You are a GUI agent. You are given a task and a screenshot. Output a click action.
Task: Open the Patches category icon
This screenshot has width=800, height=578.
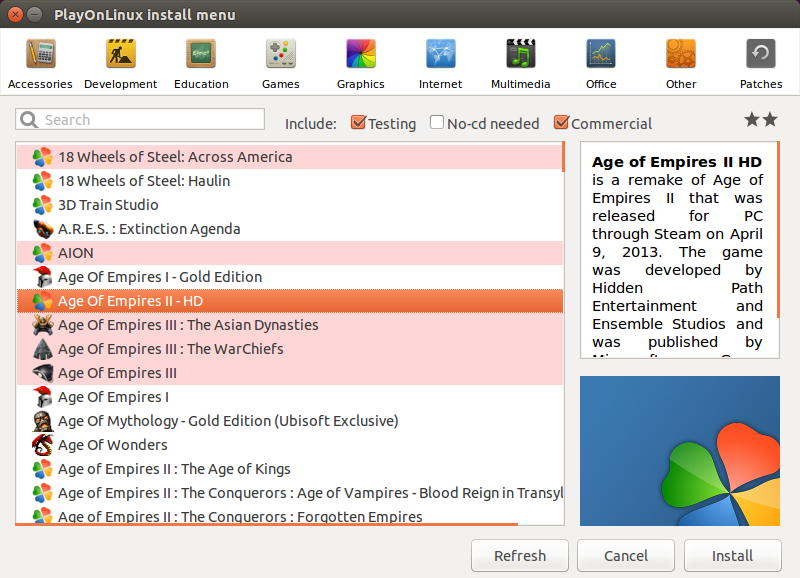tap(761, 54)
